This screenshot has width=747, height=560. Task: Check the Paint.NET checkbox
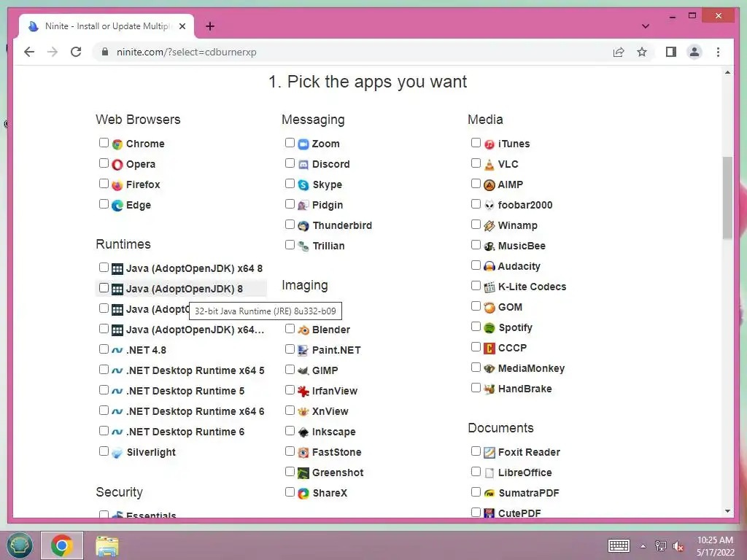tap(290, 349)
